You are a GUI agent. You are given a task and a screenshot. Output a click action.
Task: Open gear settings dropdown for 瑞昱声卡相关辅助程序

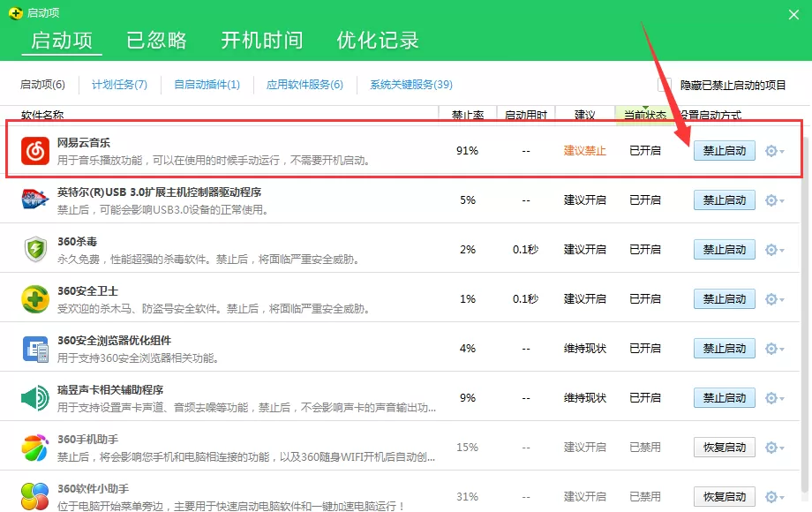(775, 397)
